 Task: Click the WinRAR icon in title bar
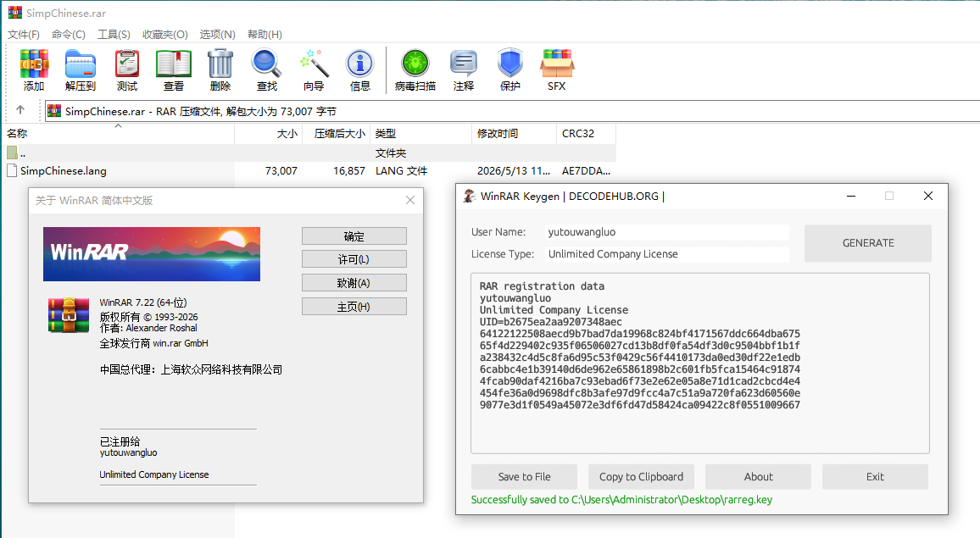14,13
